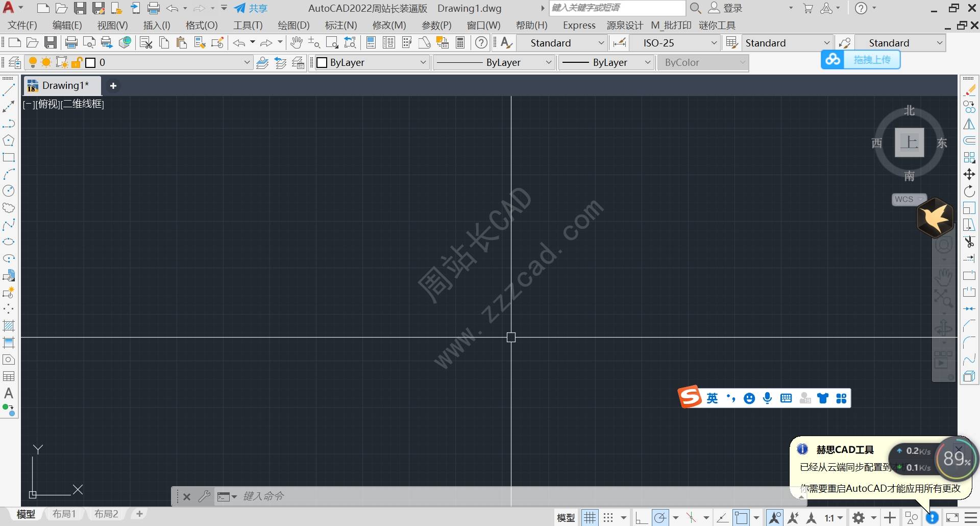Image resolution: width=980 pixels, height=526 pixels.
Task: Open the ByLayer color swatch control
Action: (371, 63)
